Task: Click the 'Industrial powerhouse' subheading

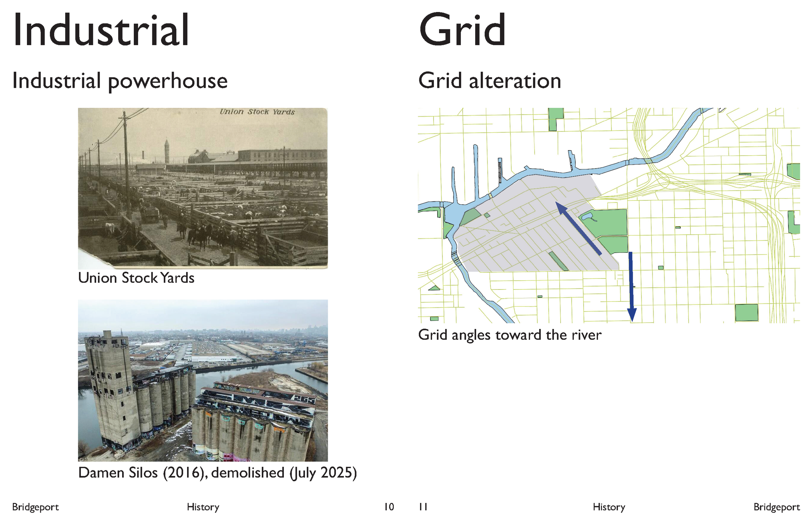Action: [x=120, y=81]
